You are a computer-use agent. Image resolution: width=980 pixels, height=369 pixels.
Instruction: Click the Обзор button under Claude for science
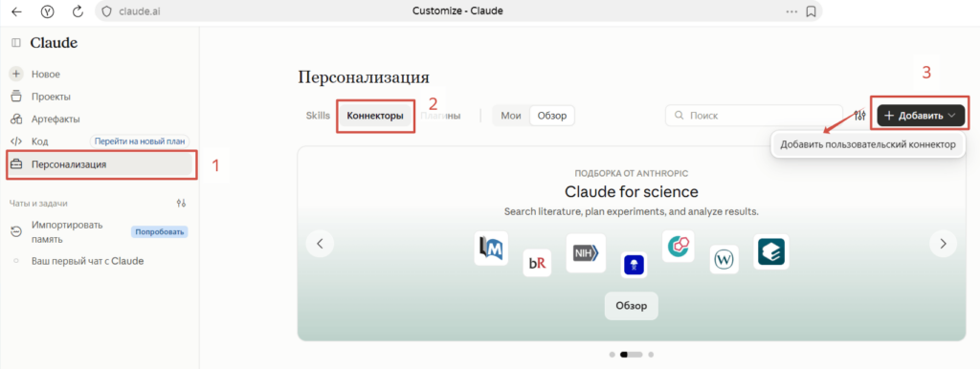pos(632,306)
